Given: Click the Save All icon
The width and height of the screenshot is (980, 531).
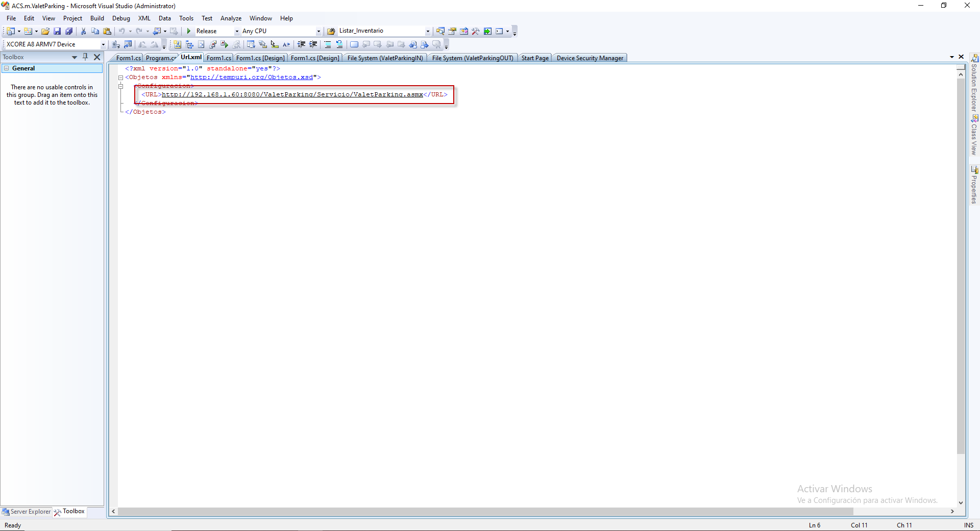Looking at the screenshot, I should tap(69, 31).
